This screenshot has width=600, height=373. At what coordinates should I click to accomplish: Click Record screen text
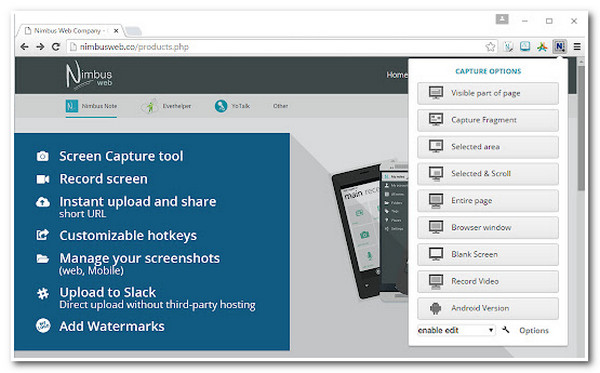103,179
